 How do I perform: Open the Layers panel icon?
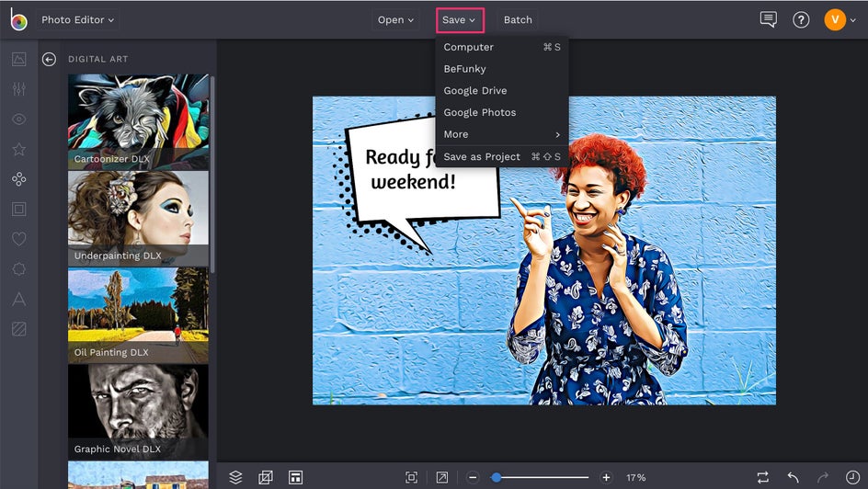tap(235, 477)
